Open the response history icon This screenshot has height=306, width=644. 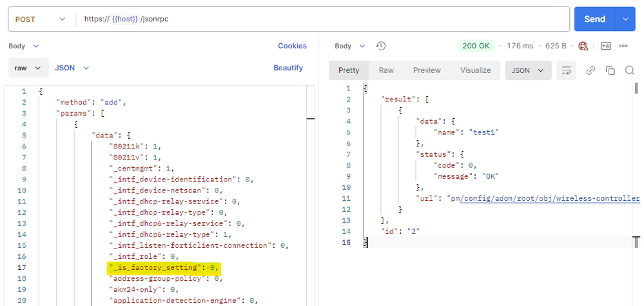click(x=381, y=46)
